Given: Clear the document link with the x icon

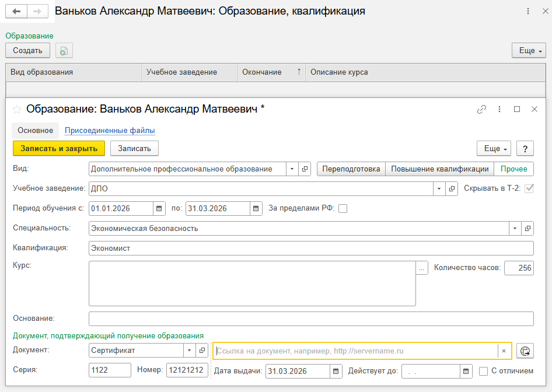Looking at the screenshot, I should coord(504,351).
